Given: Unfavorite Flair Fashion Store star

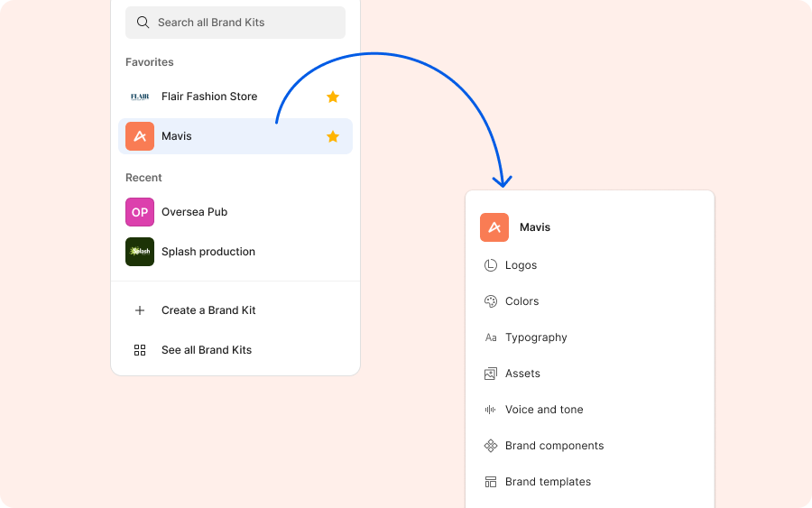Looking at the screenshot, I should pyautogui.click(x=333, y=97).
